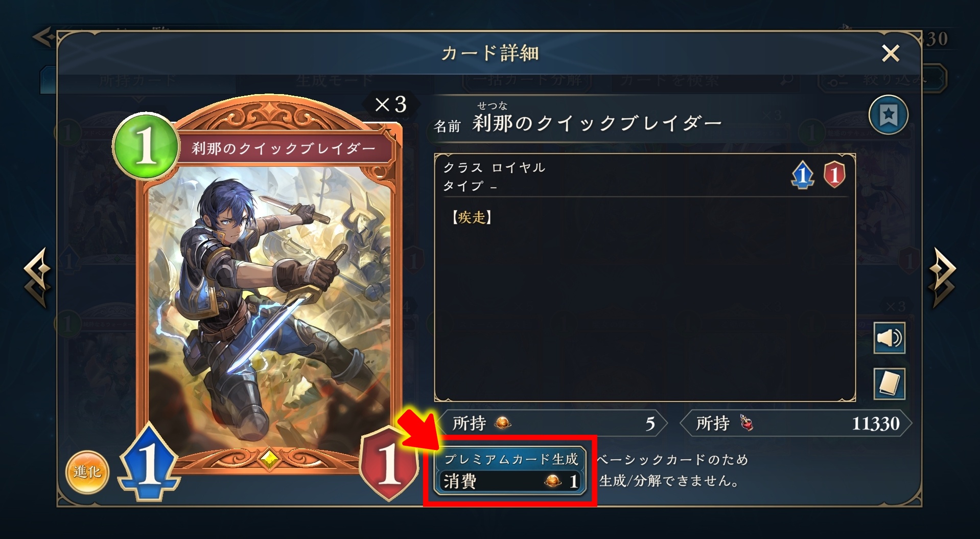Click the owned vials 11330 field
The image size is (980, 539).
tap(796, 423)
